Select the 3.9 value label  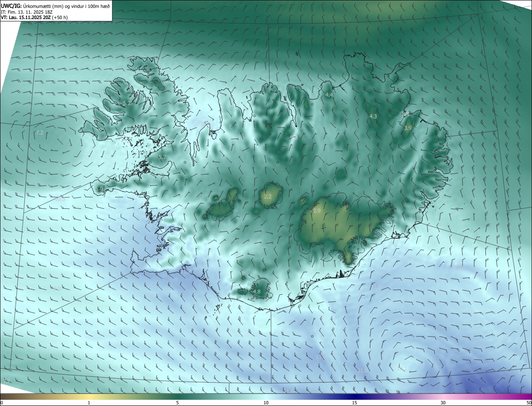point(408,128)
